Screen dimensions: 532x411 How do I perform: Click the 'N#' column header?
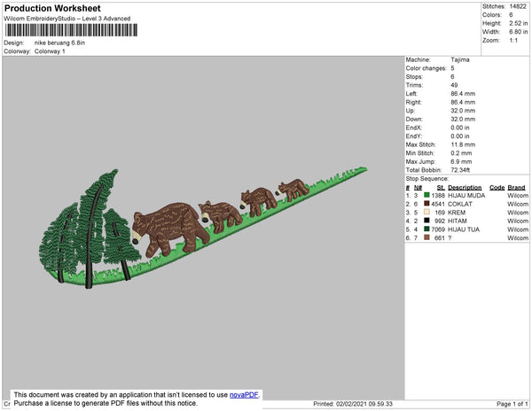click(x=418, y=188)
